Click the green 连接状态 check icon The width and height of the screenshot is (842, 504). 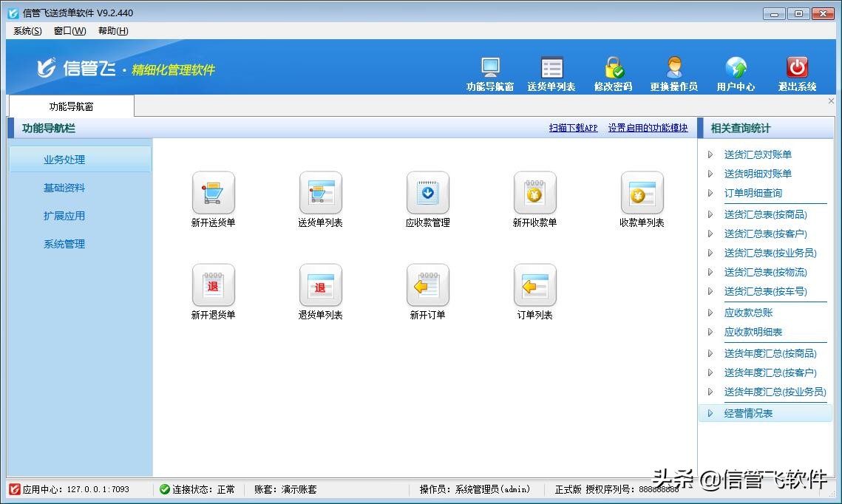tap(165, 489)
